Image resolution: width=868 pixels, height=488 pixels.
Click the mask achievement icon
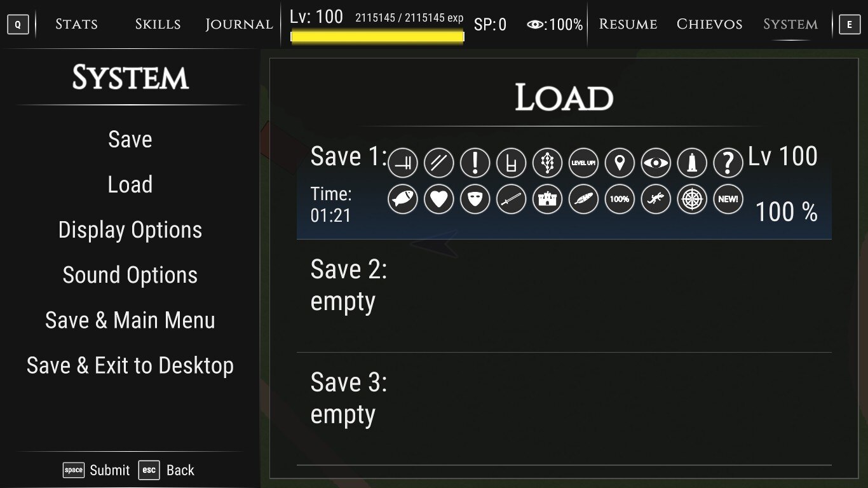475,200
